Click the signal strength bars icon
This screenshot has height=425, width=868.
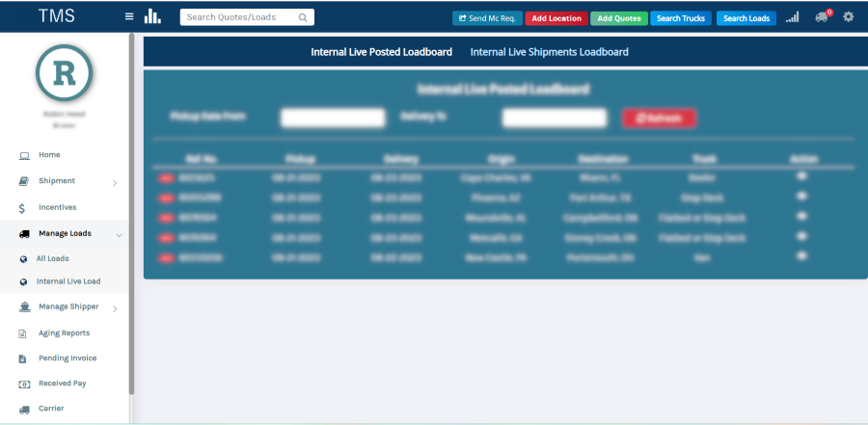pos(792,17)
